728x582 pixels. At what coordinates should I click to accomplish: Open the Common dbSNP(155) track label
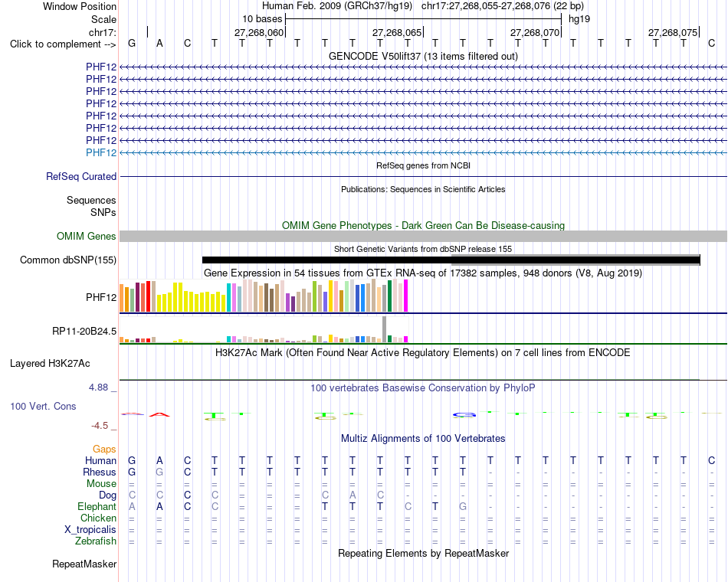67,260
